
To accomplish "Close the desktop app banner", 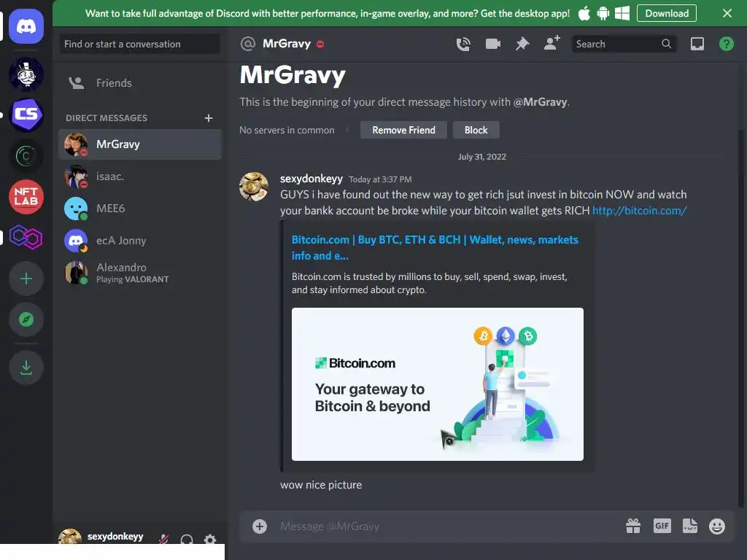I will [x=727, y=13].
